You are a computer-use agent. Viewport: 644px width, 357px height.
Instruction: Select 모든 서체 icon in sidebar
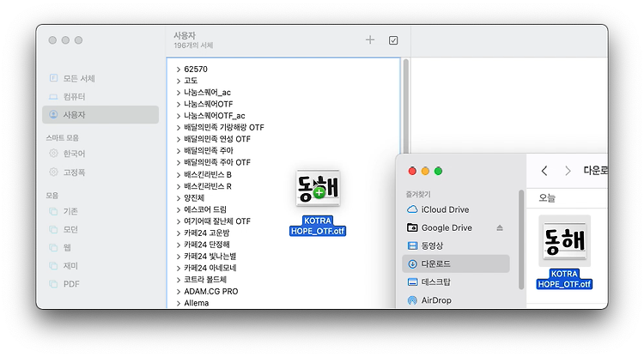[53, 78]
